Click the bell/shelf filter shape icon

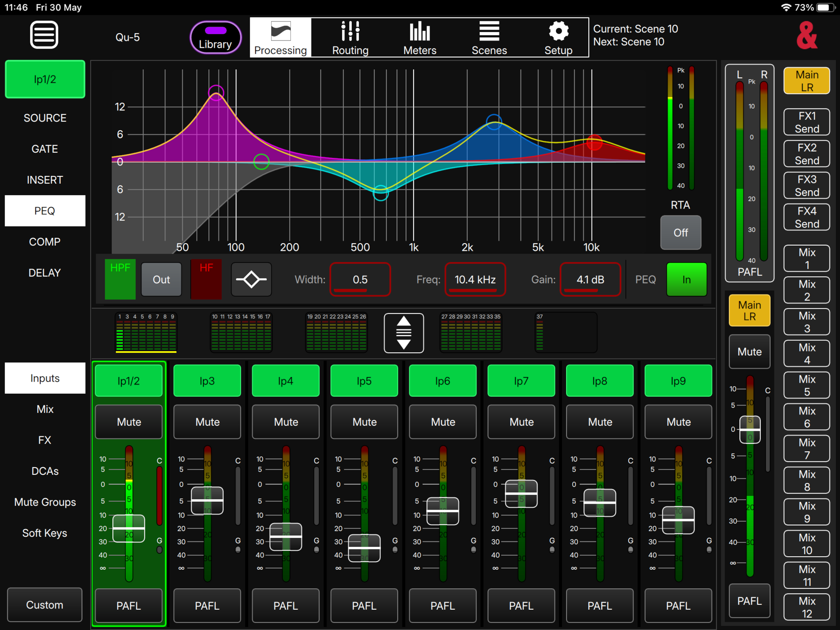click(252, 280)
